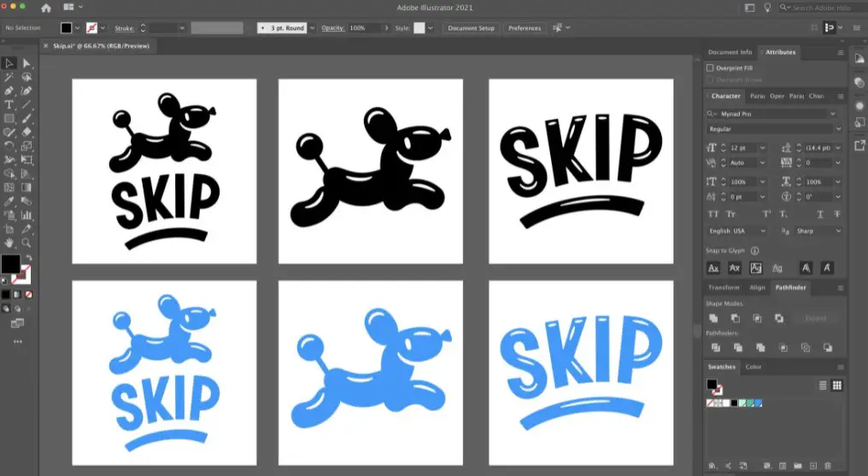This screenshot has width=868, height=476.
Task: Click the Search Adobe Help field
Action: point(822,8)
